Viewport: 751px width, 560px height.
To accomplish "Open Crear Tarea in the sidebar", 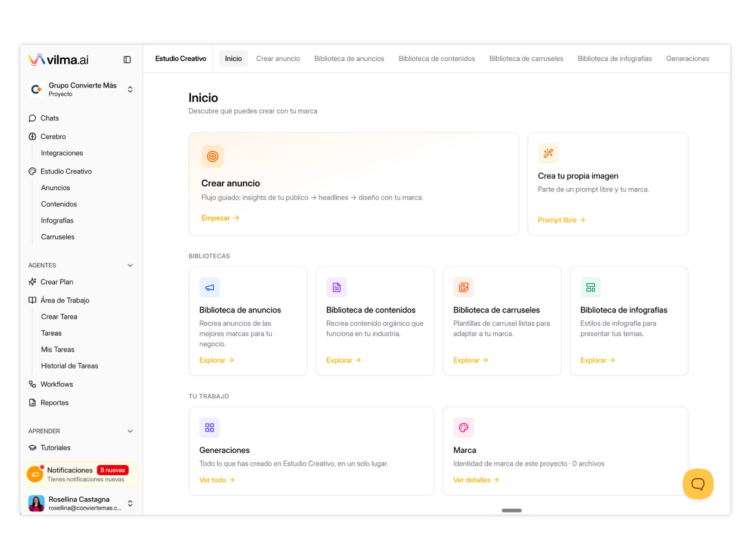I will [59, 317].
